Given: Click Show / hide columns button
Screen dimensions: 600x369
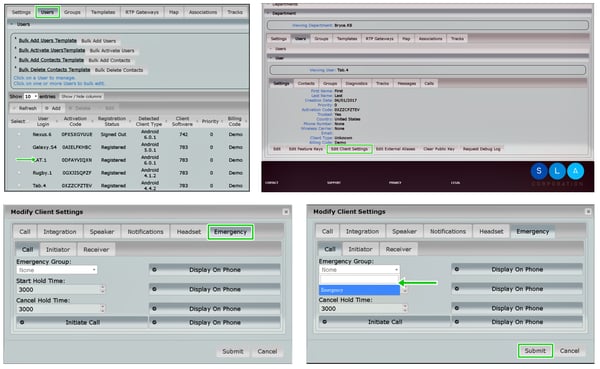Looking at the screenshot, I should [82, 96].
